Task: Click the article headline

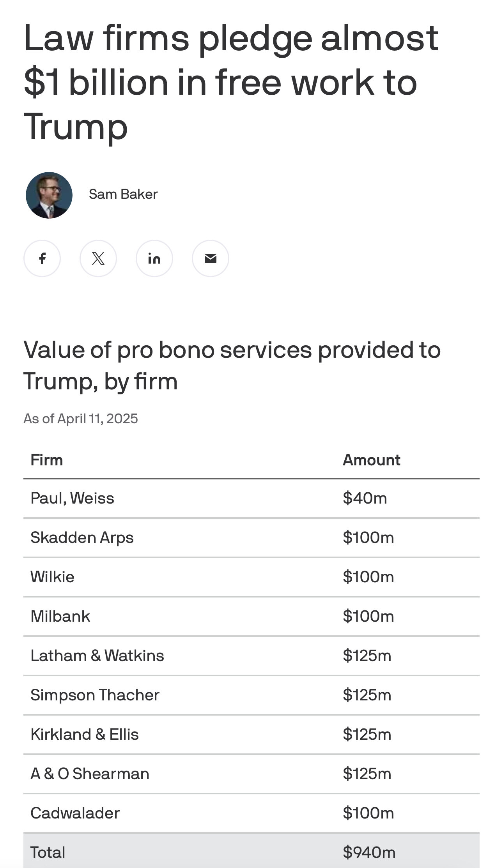Action: pyautogui.click(x=231, y=82)
